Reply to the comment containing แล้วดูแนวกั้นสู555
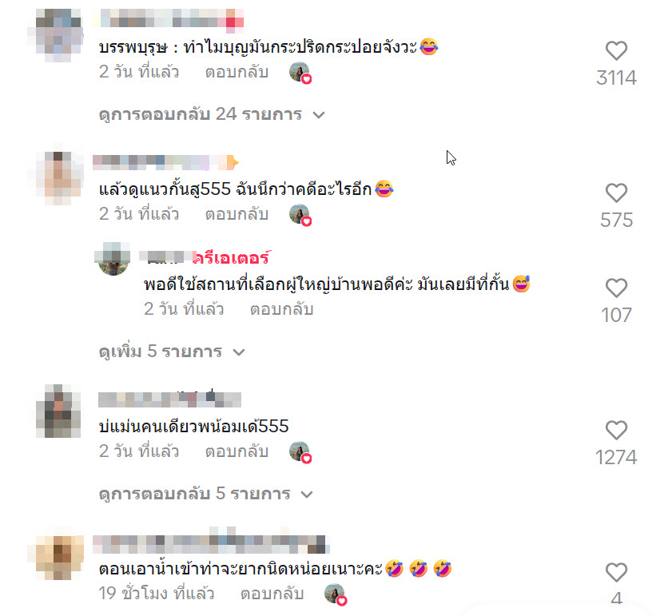 coord(237,214)
